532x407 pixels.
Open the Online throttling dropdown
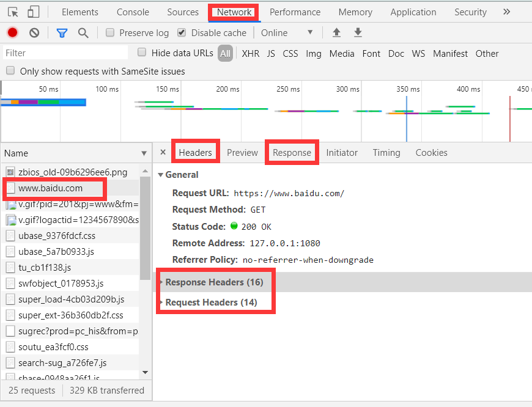click(287, 33)
